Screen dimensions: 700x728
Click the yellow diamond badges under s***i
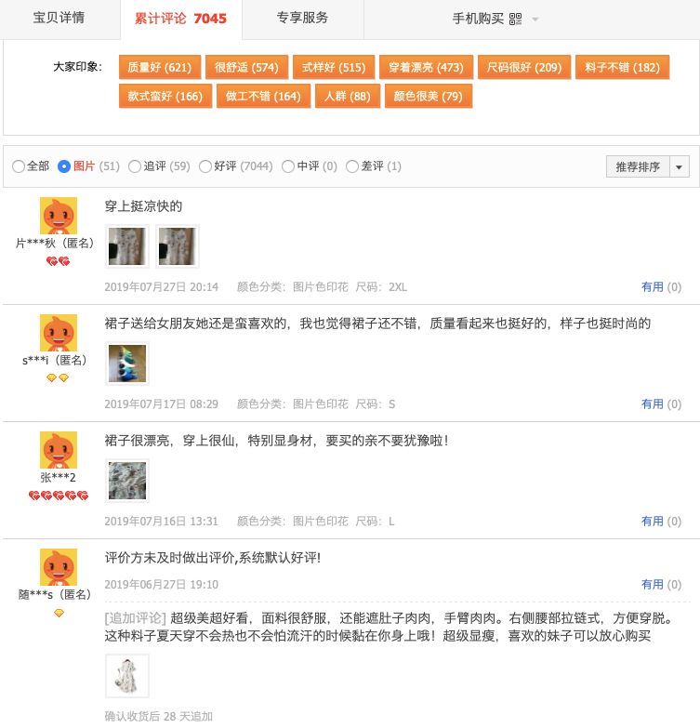[58, 377]
